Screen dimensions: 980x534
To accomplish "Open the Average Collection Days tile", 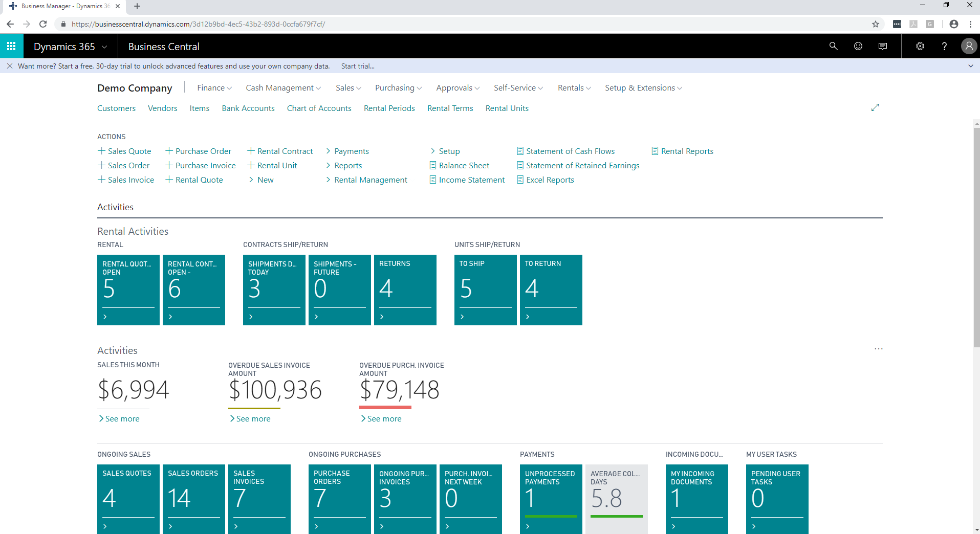I will [x=617, y=499].
